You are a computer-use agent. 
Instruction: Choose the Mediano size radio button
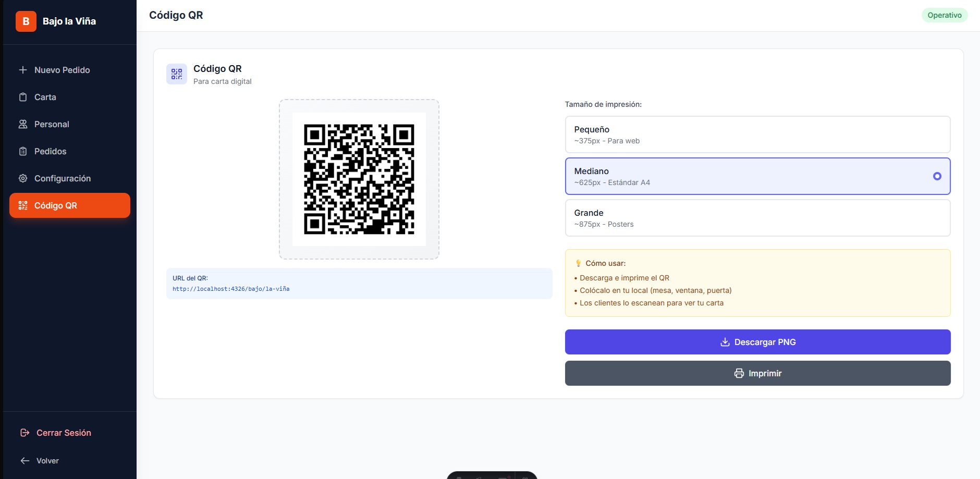[x=937, y=176]
